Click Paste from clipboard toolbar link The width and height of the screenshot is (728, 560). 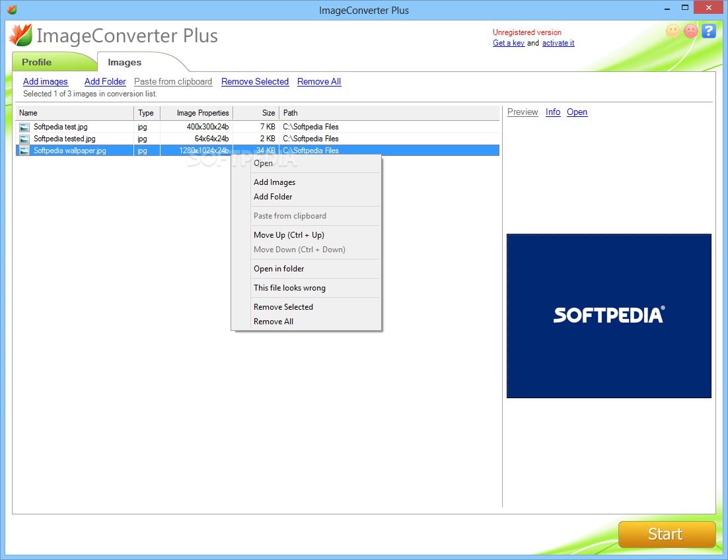pyautogui.click(x=173, y=82)
